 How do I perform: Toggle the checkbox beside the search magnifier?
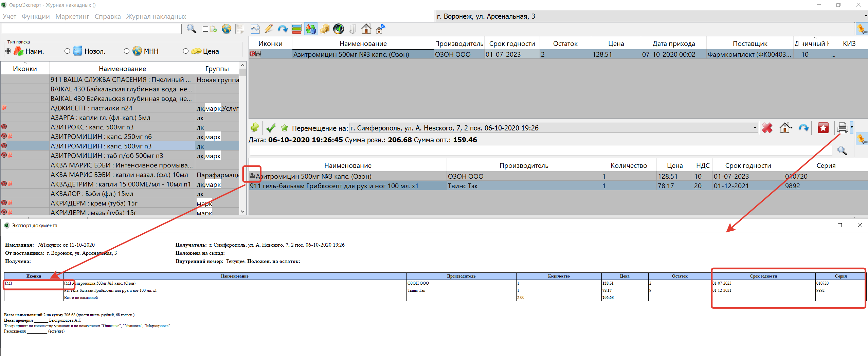pos(205,29)
